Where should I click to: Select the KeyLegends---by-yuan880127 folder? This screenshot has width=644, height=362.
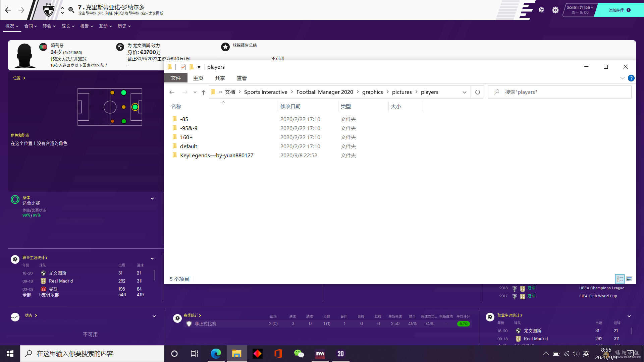(x=217, y=156)
